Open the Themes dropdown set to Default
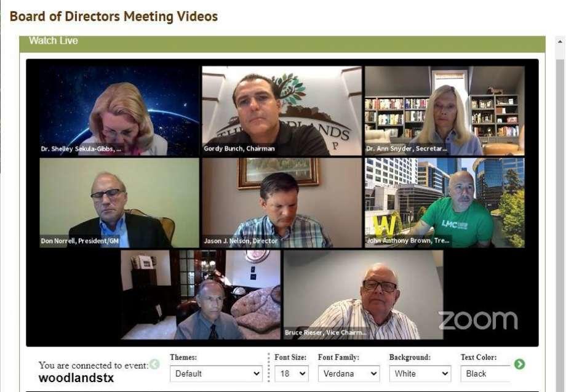The image size is (566, 392). pos(216,374)
